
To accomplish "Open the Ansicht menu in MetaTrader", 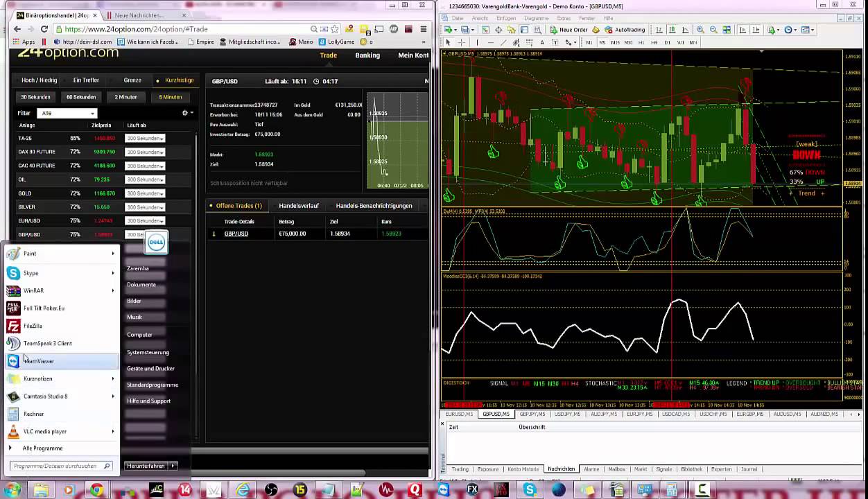I will pyautogui.click(x=480, y=18).
